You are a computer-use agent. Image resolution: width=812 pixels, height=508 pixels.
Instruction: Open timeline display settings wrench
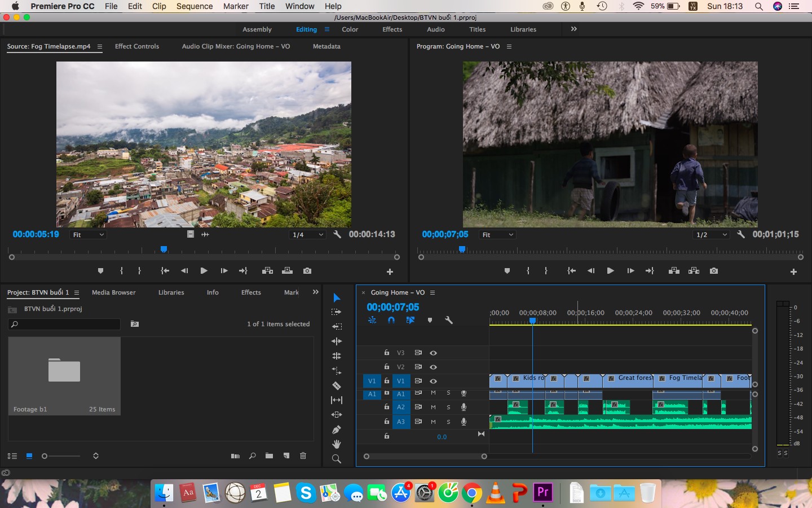pos(449,320)
